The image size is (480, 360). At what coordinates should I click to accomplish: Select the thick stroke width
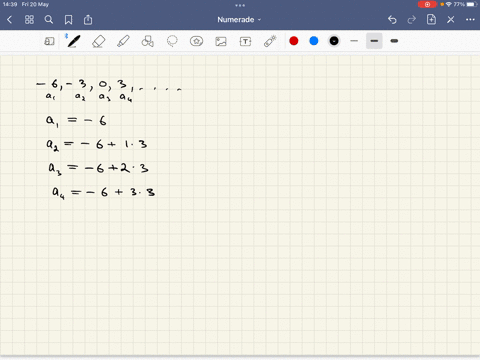(394, 41)
